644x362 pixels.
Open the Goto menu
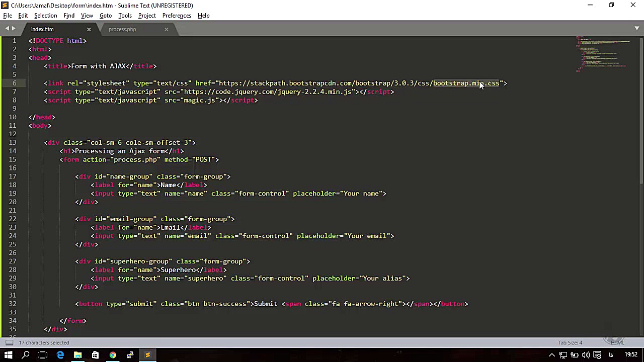(x=106, y=16)
